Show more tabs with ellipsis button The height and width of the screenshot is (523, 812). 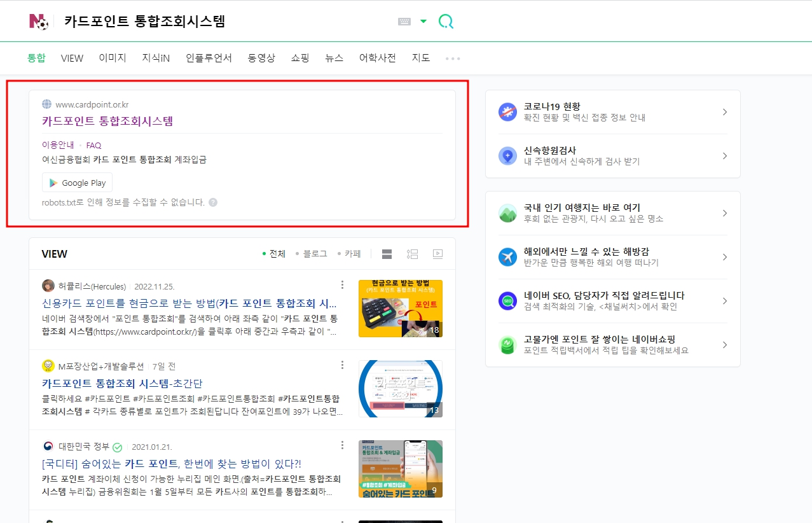click(x=453, y=59)
